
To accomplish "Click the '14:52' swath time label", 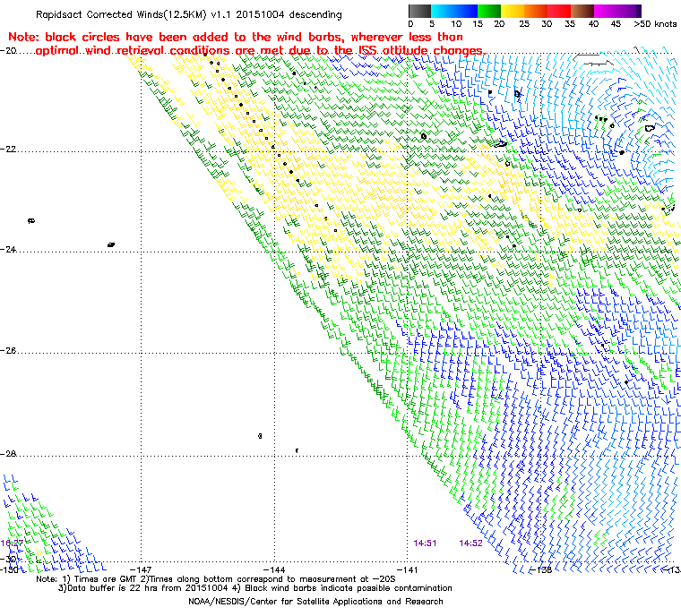I will [470, 543].
